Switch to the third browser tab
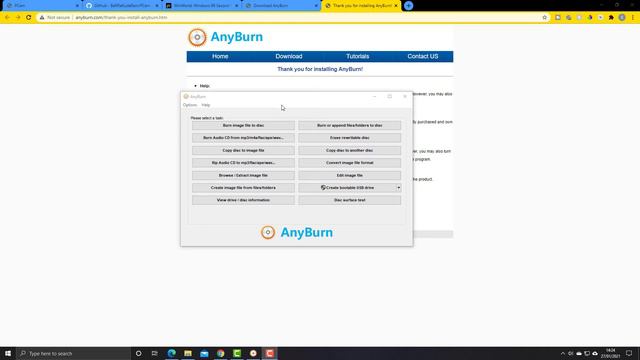This screenshot has width=640, height=360. (x=202, y=6)
